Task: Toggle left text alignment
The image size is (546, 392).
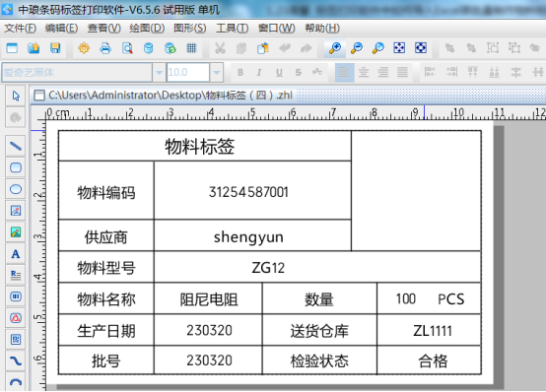Action: point(344,73)
